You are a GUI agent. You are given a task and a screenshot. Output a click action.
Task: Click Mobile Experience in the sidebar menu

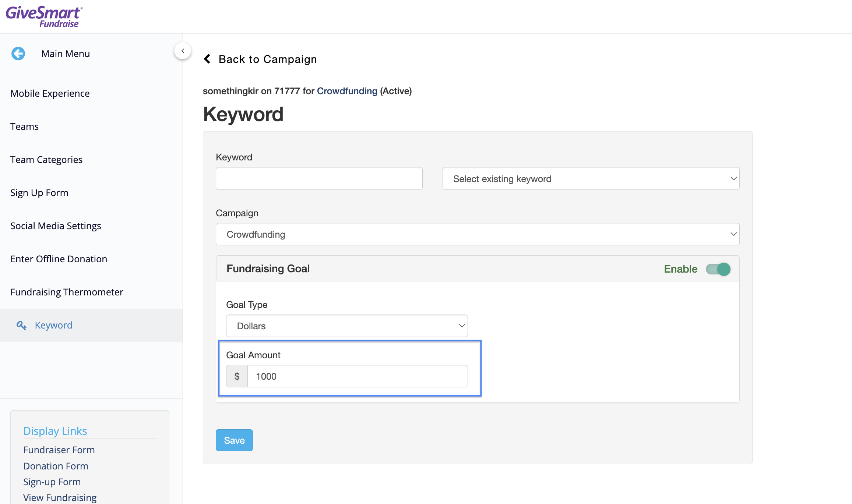(50, 93)
